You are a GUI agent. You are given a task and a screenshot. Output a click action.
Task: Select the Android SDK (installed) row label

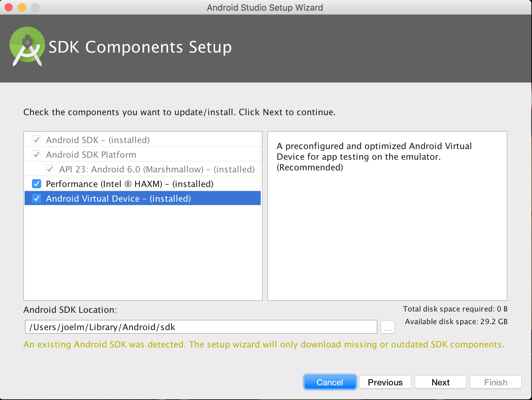tap(97, 140)
